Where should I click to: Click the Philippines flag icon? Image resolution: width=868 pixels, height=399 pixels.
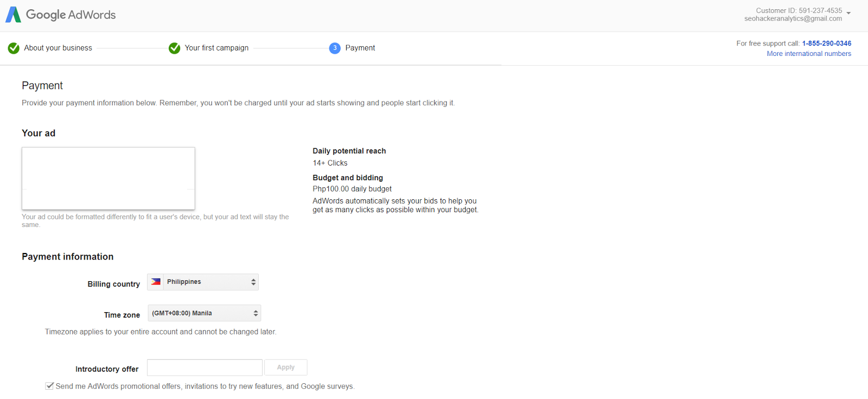tap(156, 282)
